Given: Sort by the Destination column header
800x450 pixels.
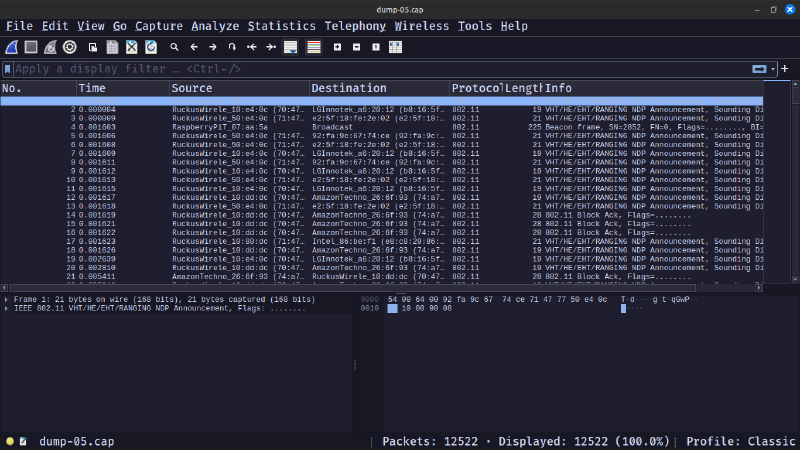Looking at the screenshot, I should (x=379, y=88).
